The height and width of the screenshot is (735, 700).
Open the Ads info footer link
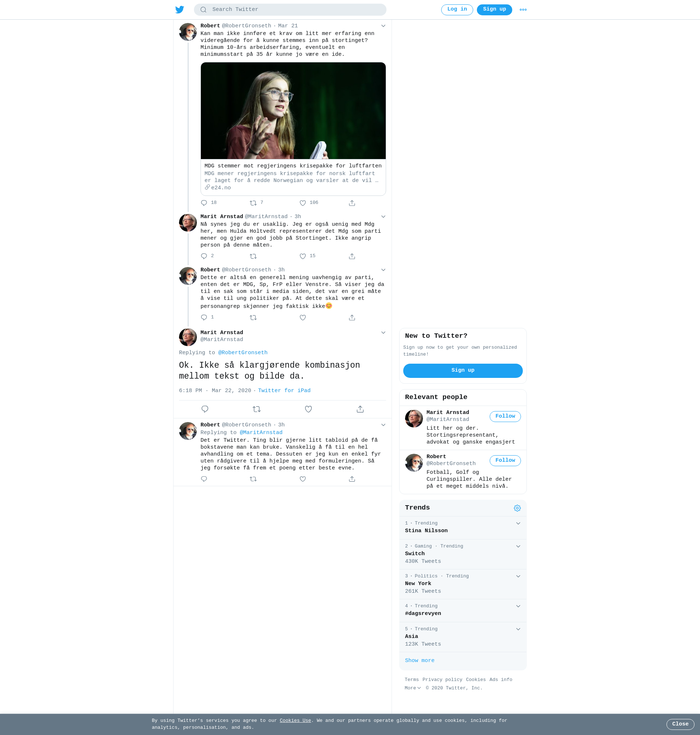point(501,680)
